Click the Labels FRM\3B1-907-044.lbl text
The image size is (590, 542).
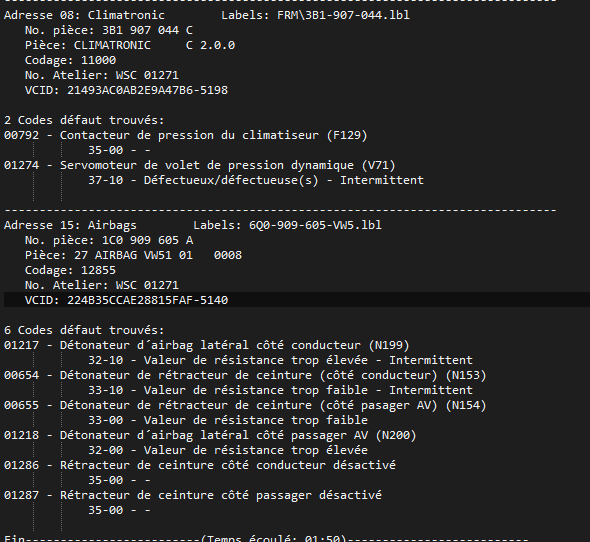click(315, 15)
